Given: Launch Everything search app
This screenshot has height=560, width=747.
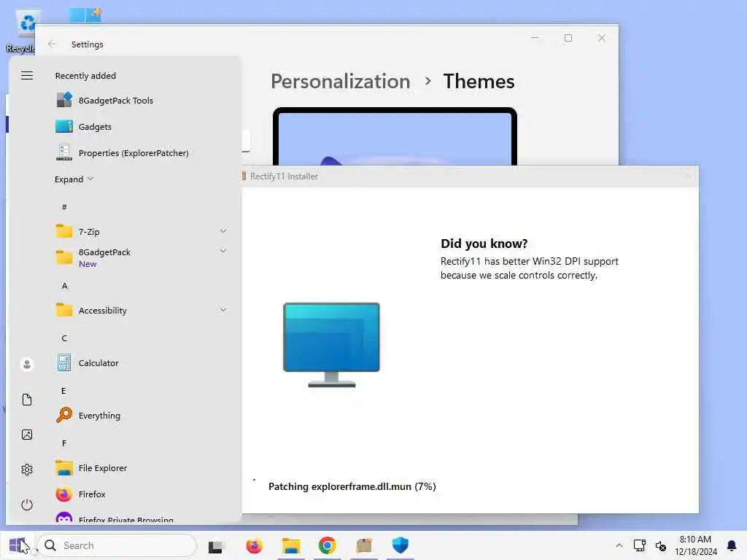Looking at the screenshot, I should point(142,415).
